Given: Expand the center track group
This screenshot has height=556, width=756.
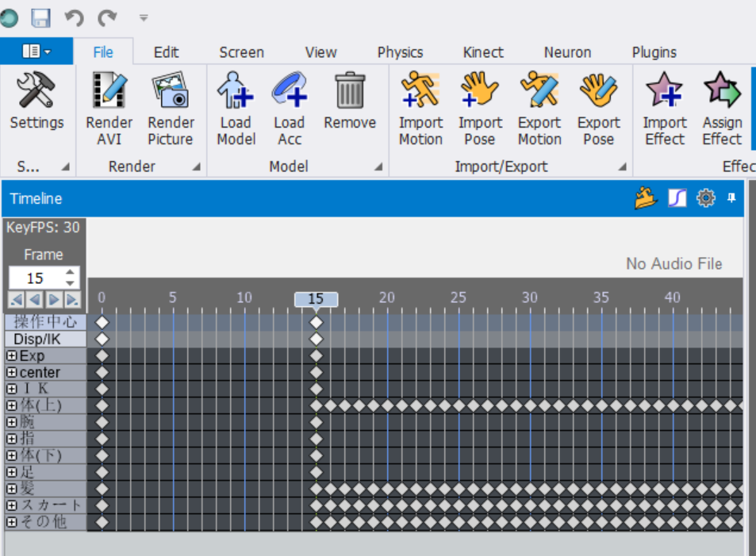Looking at the screenshot, I should point(12,372).
